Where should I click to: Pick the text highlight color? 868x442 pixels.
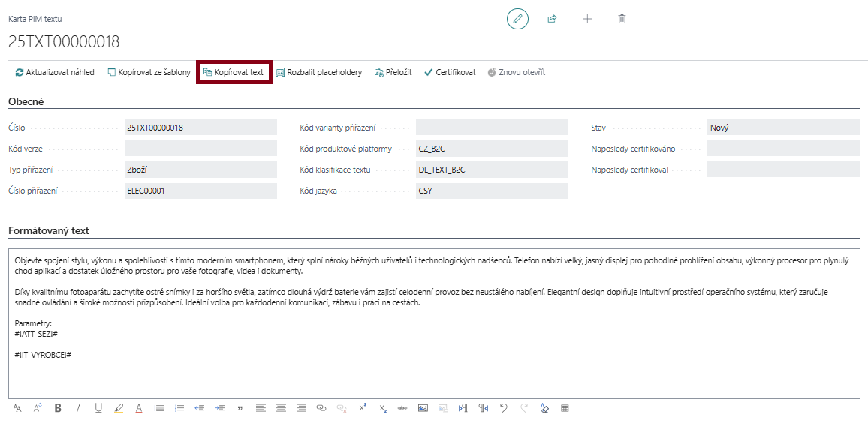pos(119,408)
